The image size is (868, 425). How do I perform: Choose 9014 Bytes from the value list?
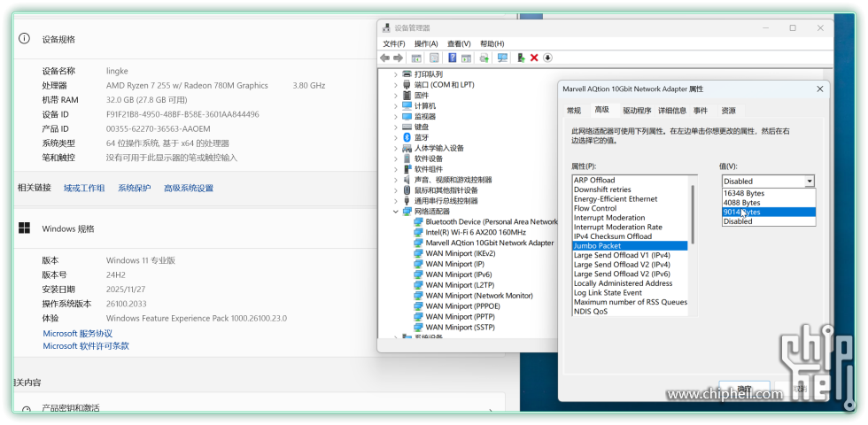742,212
